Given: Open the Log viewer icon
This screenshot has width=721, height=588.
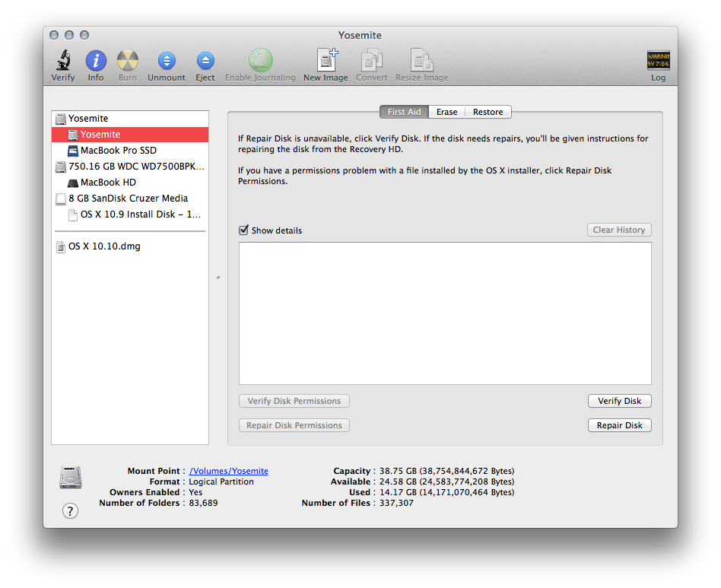Looking at the screenshot, I should pos(658,60).
